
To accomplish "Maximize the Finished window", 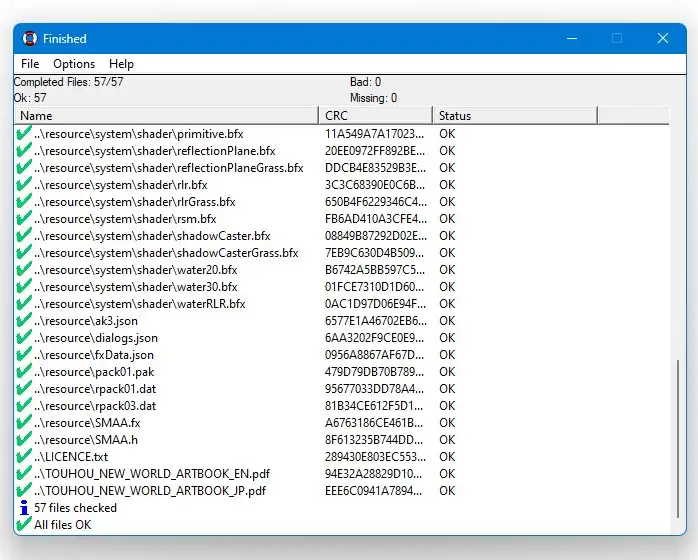I will [617, 39].
